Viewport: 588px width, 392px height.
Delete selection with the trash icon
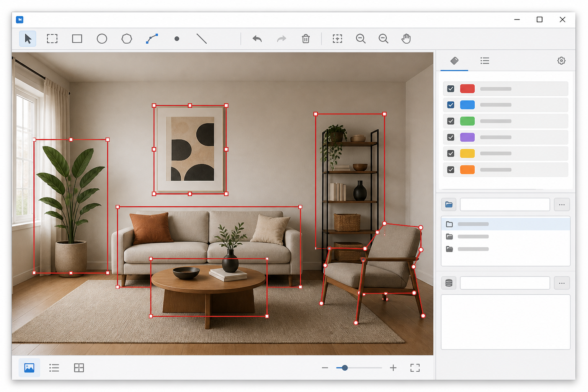point(305,39)
